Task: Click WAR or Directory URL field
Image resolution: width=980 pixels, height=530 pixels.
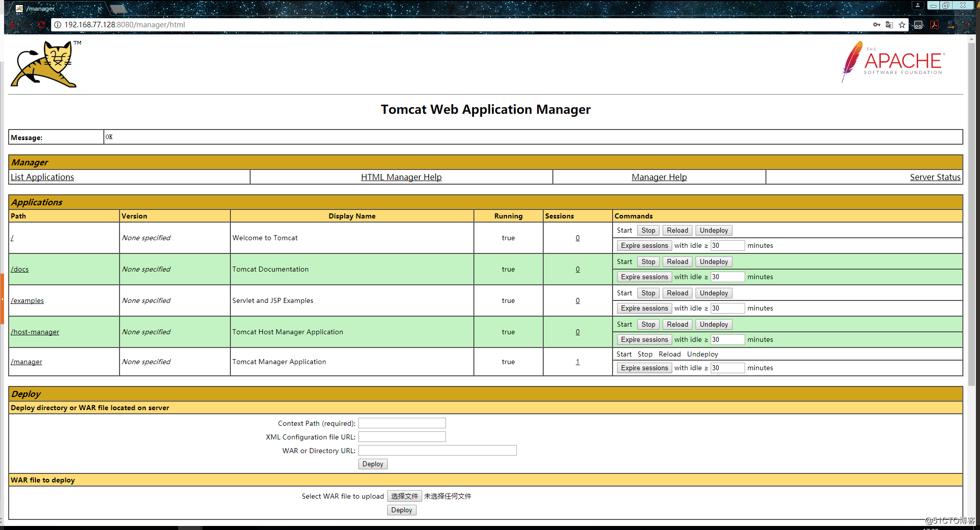Action: click(437, 451)
